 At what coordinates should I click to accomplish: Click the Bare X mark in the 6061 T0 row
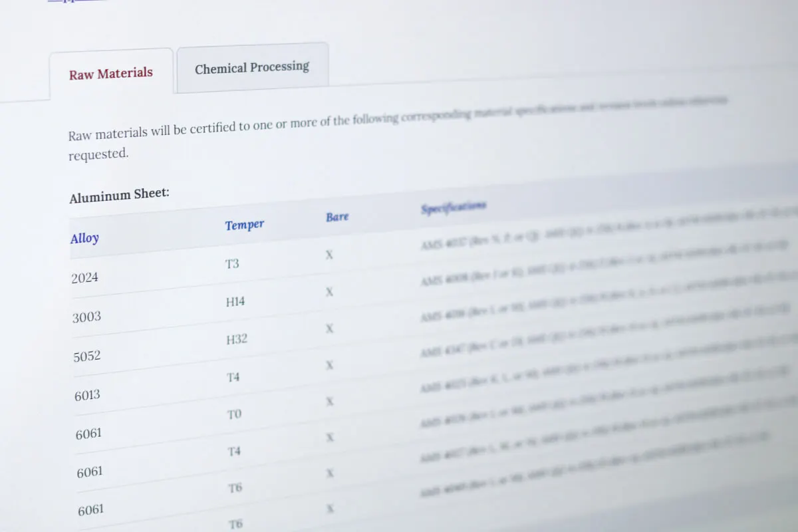[x=330, y=402]
